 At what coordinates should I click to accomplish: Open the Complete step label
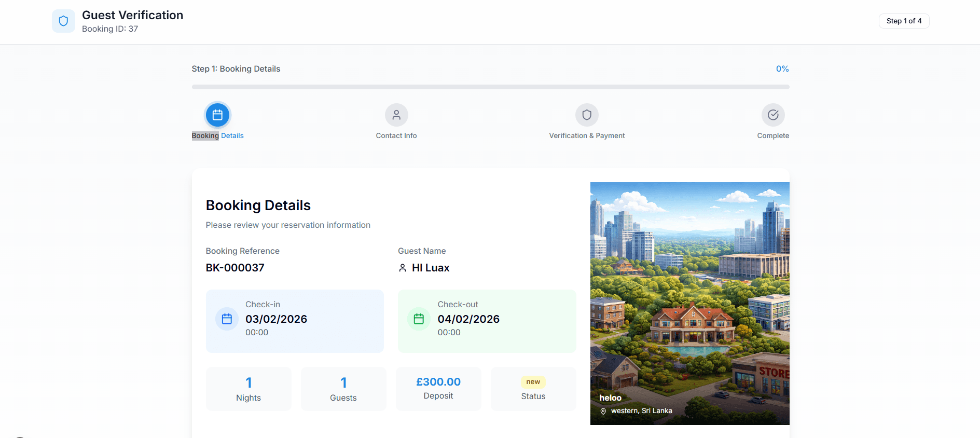tap(773, 135)
